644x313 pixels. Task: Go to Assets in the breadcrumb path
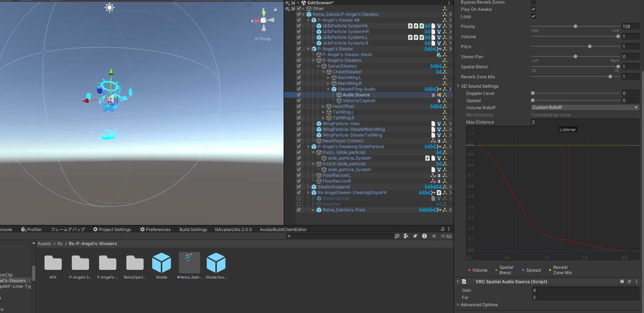[44, 244]
